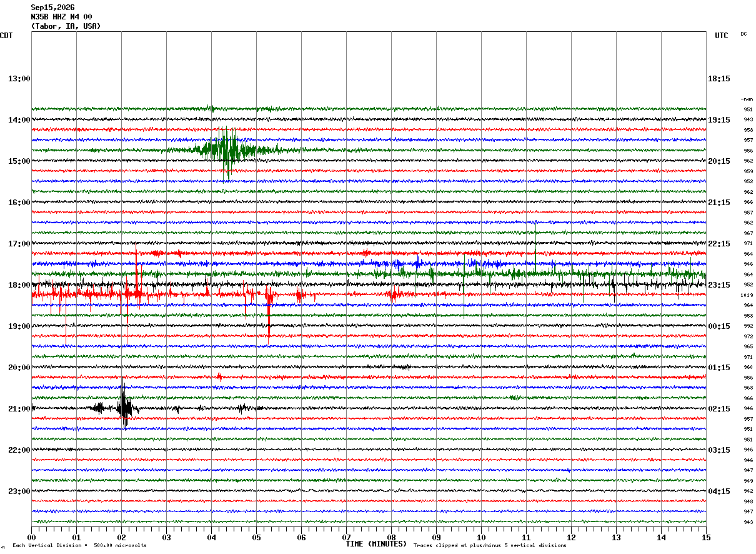Click the (Tabor, IA, USA) location text

click(66, 26)
